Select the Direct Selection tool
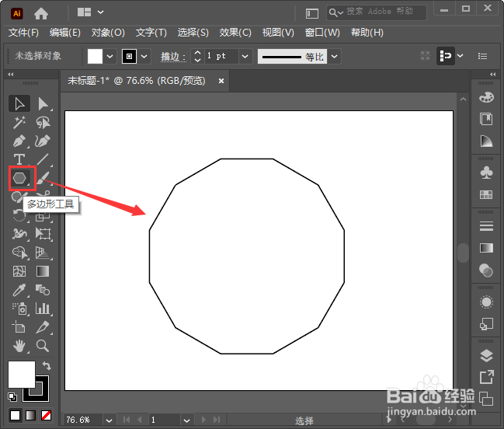 43,104
